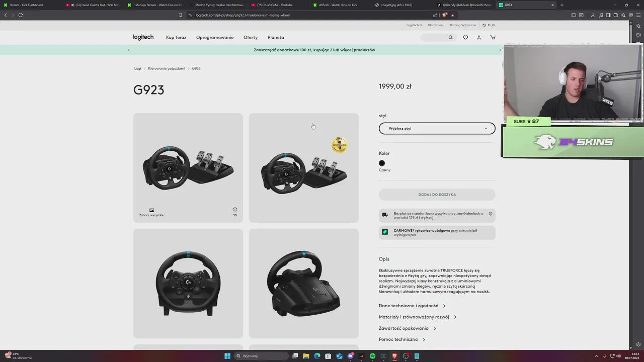Open front view steering wheel image

(188, 284)
